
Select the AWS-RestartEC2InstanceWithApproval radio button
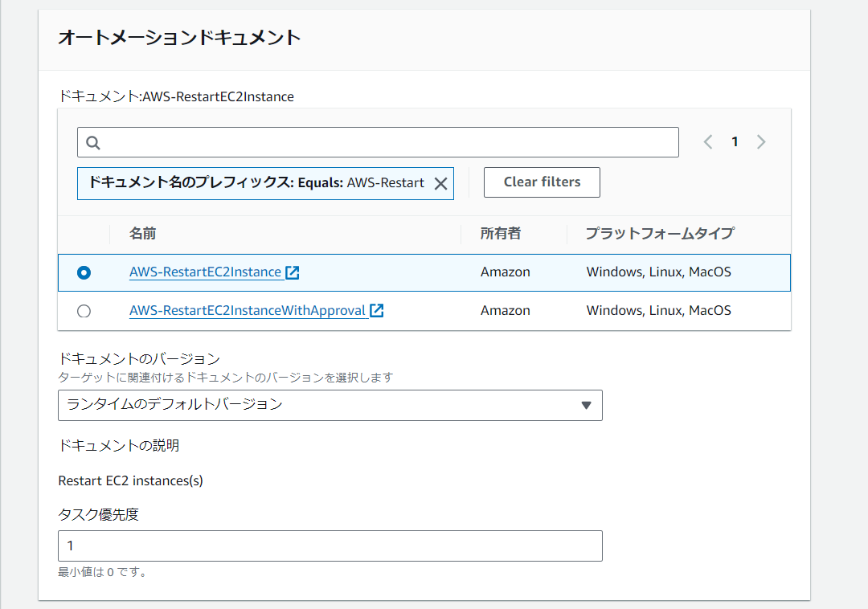coord(84,311)
